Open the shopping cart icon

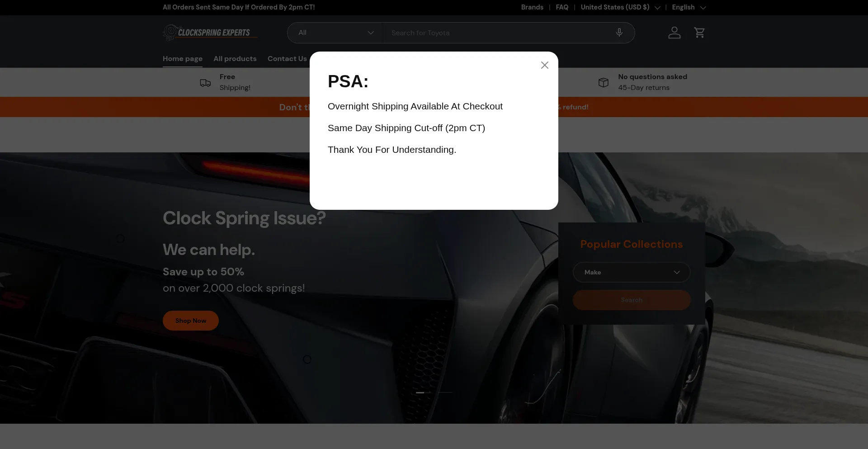699,33
